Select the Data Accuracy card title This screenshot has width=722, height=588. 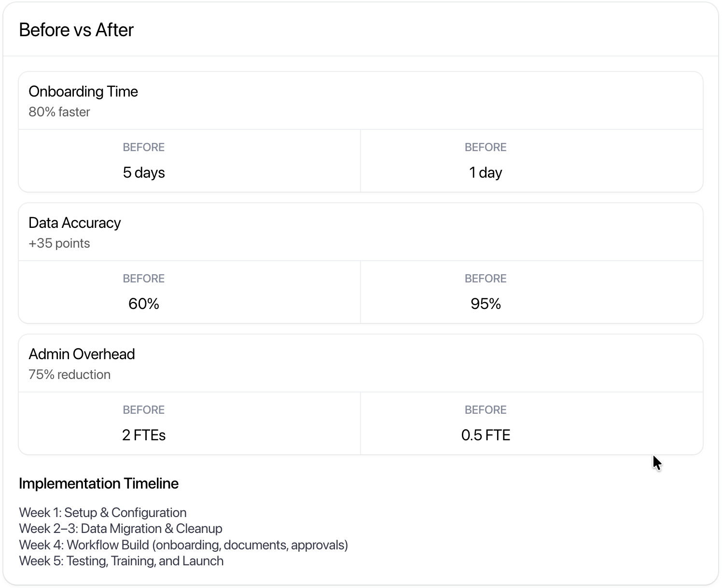74,223
